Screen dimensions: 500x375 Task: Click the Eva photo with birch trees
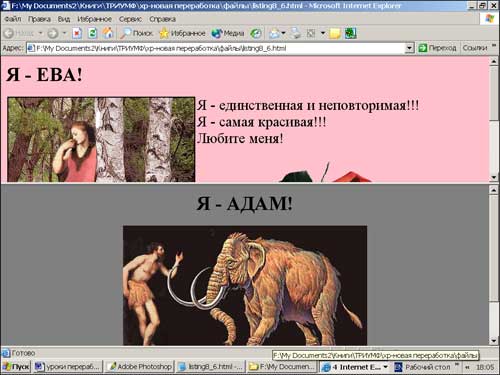coord(101,139)
